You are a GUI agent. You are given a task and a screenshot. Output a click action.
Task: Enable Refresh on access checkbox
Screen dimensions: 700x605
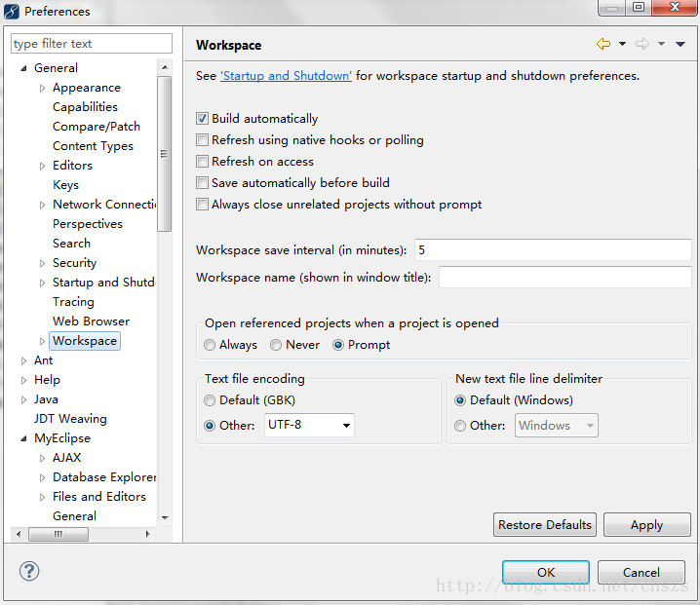pos(202,161)
